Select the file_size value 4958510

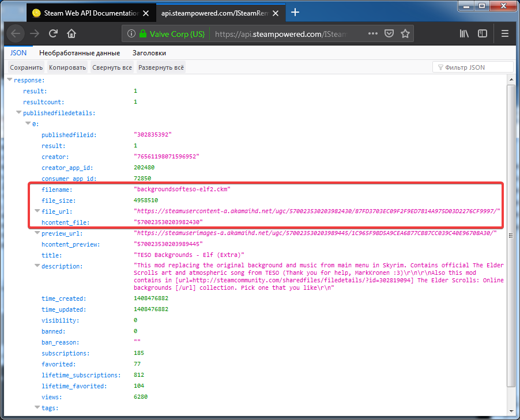146,200
